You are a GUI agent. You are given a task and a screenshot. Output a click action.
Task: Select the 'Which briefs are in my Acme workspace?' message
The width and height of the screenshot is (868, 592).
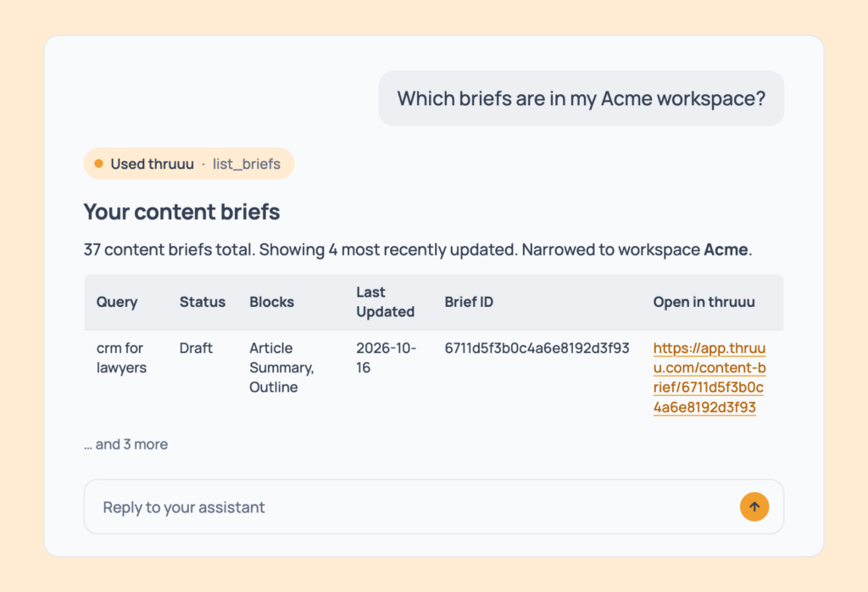click(581, 98)
